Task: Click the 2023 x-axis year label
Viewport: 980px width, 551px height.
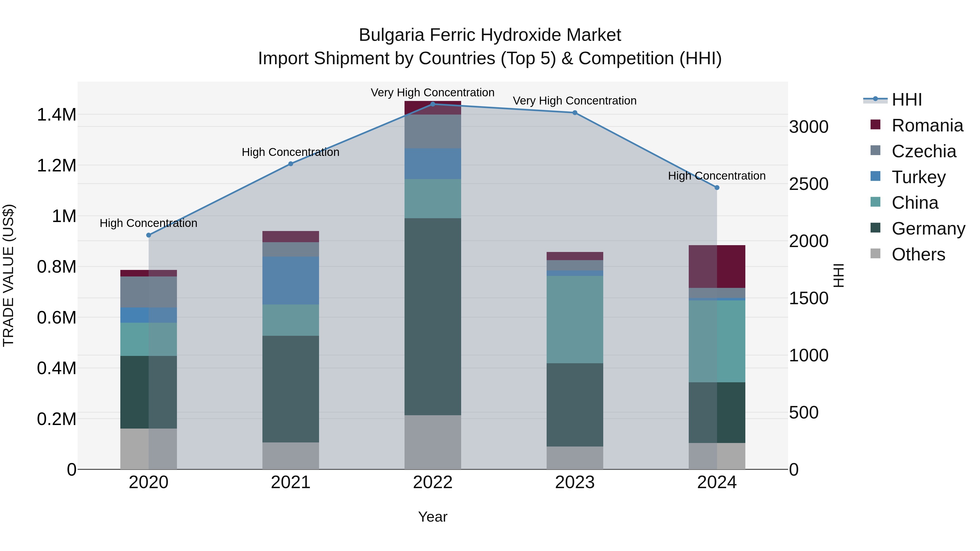Action: (575, 482)
